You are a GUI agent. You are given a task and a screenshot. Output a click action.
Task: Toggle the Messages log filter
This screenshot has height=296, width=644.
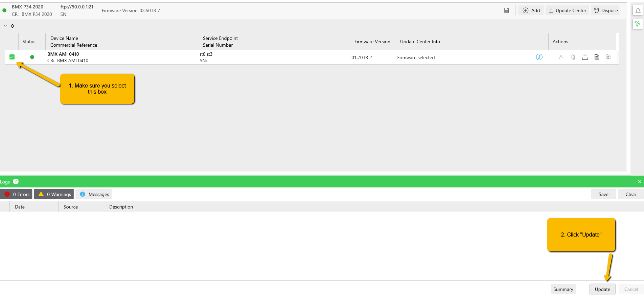(94, 194)
